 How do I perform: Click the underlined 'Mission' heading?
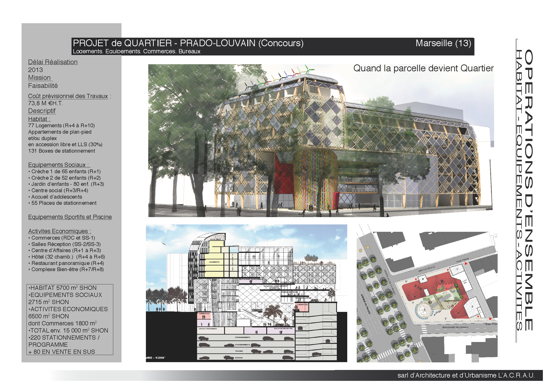(40, 78)
